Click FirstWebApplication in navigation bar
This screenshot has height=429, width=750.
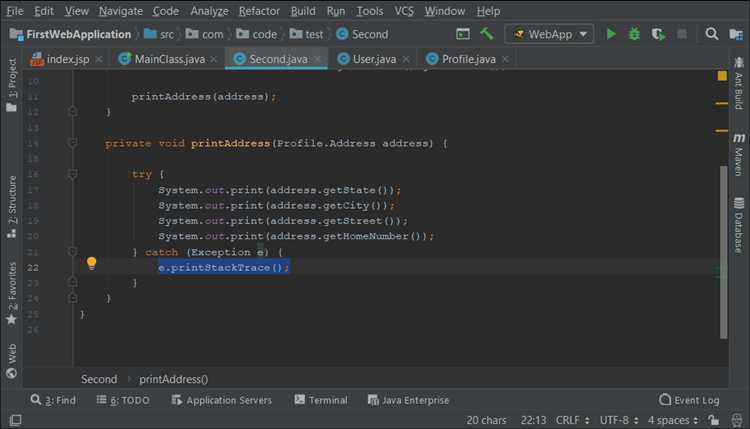click(x=70, y=34)
